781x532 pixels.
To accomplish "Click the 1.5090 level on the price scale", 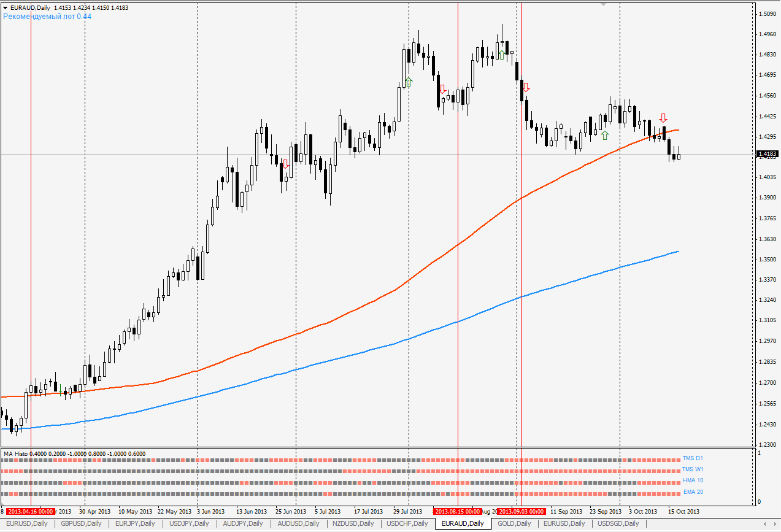I will (767, 14).
